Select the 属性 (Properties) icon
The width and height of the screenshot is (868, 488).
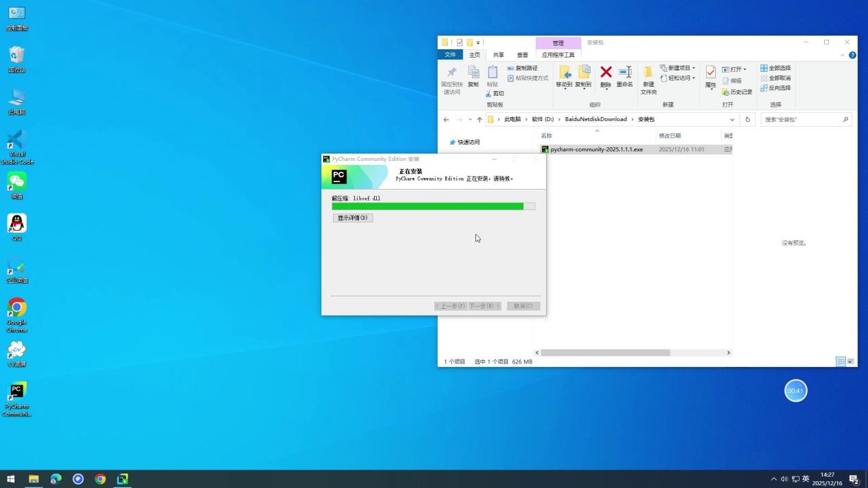pyautogui.click(x=710, y=75)
